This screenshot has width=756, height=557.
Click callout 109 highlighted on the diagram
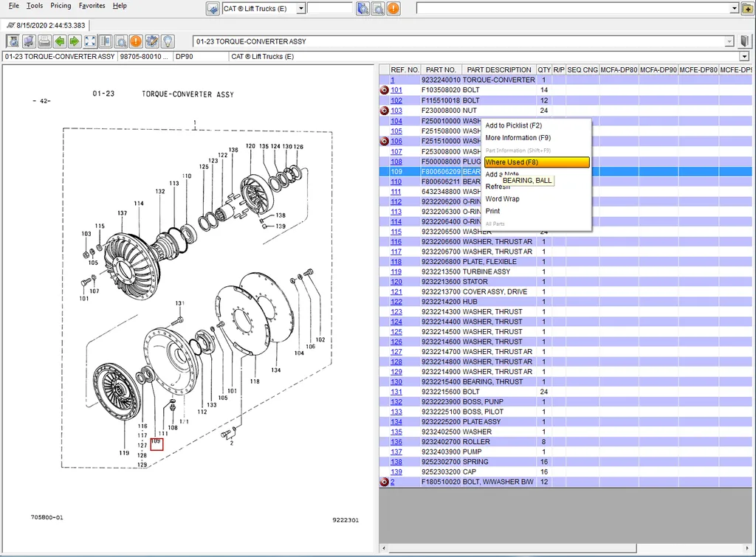157,444
